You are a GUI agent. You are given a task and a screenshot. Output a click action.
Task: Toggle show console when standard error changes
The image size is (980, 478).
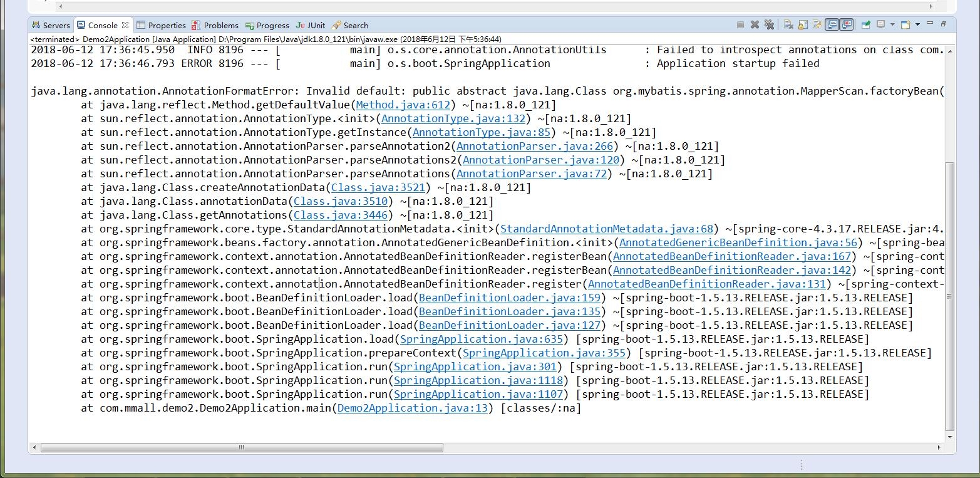846,25
